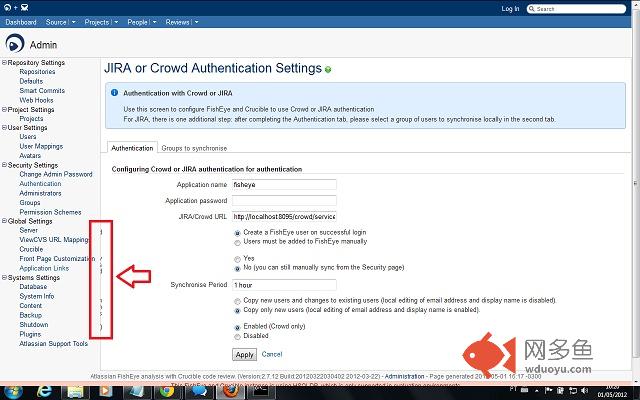Open the command prompt taskbar icon
The image size is (640, 400).
[x=260, y=392]
